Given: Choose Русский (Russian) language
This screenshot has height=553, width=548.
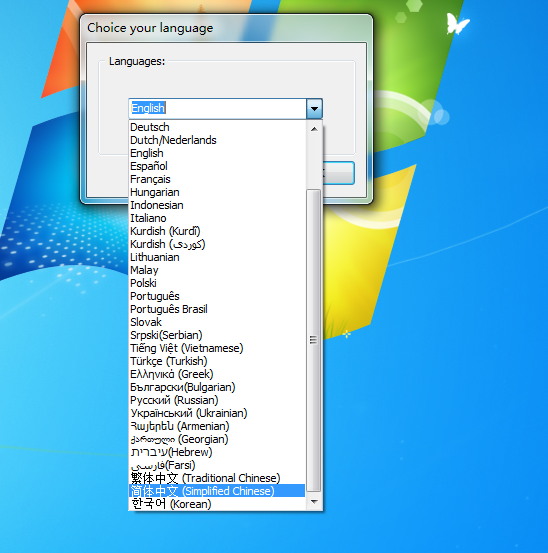Looking at the screenshot, I should (217, 400).
